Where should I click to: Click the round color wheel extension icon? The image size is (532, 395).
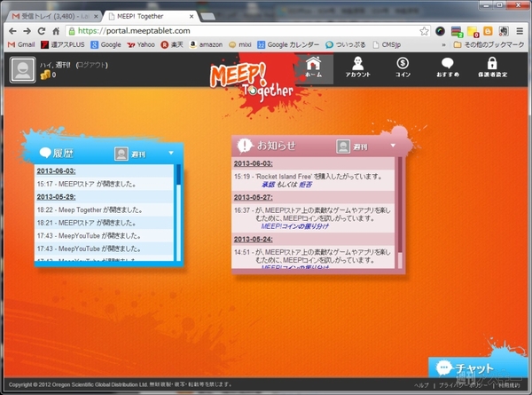click(440, 31)
